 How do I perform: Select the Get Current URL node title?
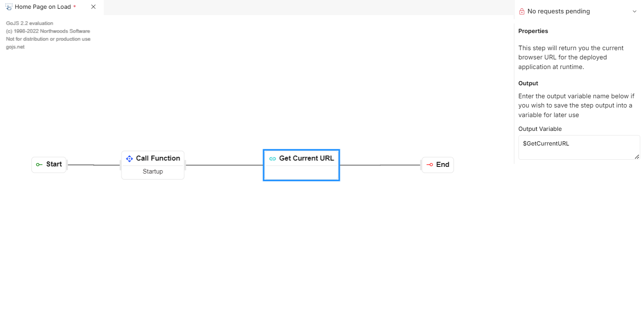click(x=307, y=158)
